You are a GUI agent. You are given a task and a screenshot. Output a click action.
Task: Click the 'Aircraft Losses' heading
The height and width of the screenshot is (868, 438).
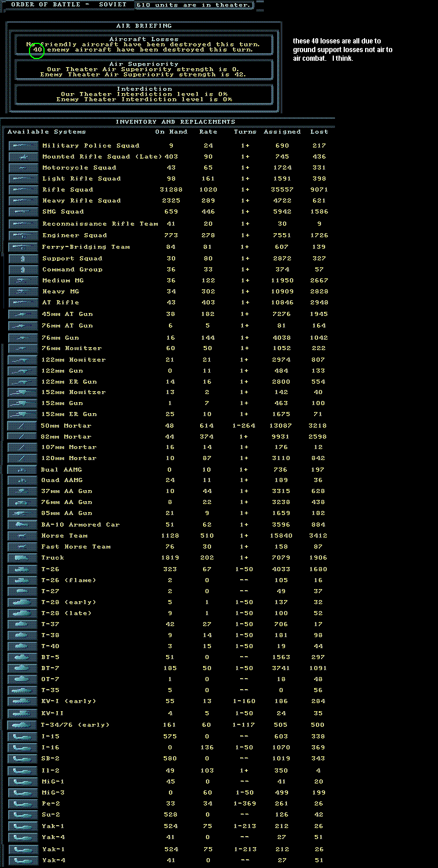[144, 39]
